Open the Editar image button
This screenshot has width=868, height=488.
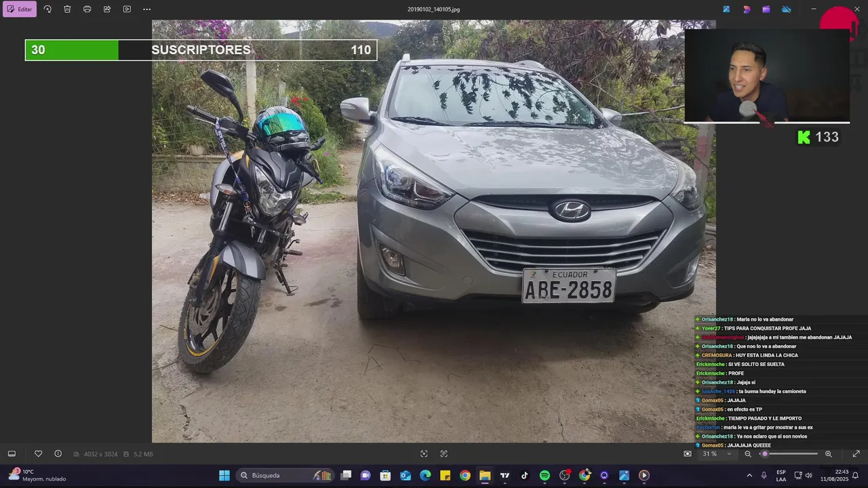pos(20,9)
